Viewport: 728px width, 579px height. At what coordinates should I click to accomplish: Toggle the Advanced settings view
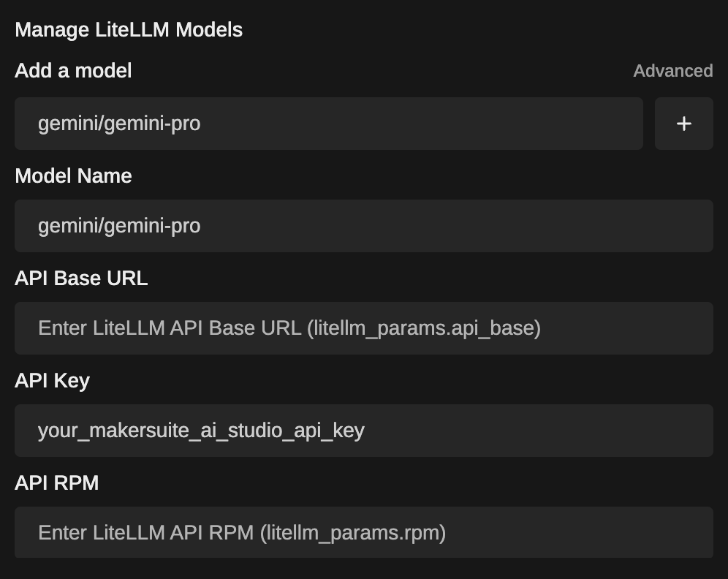[672, 71]
